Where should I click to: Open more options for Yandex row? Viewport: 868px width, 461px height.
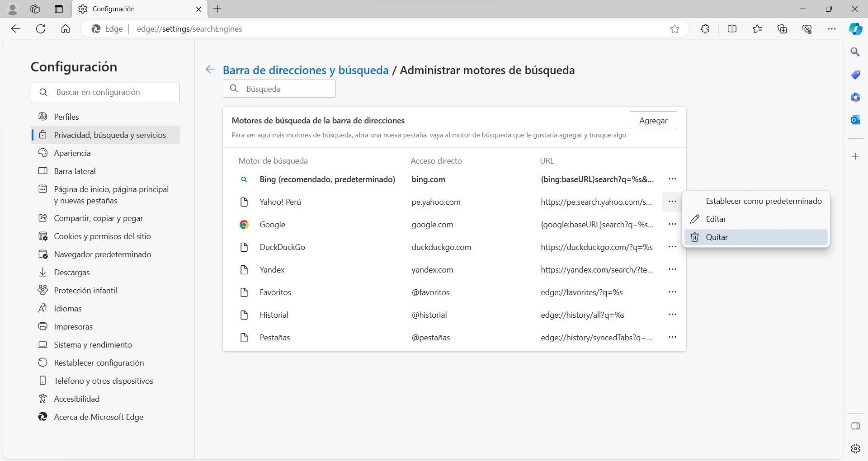(x=672, y=269)
